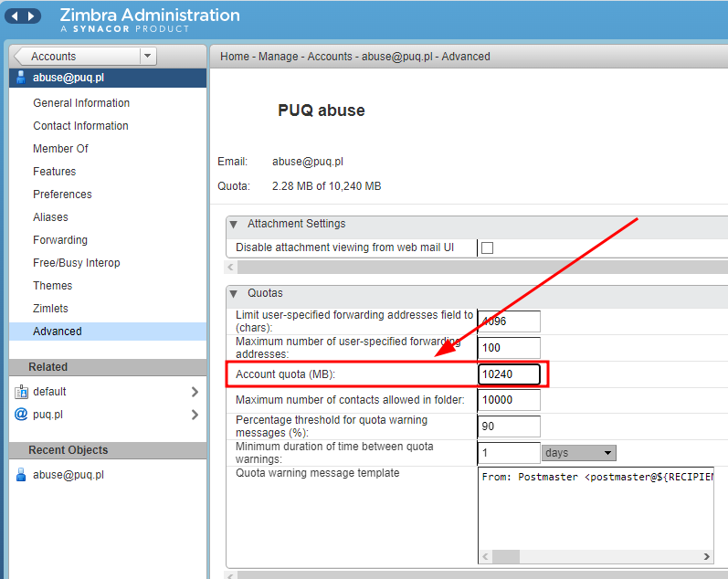The width and height of the screenshot is (728, 579).
Task: Collapse the Attachment Settings section
Action: point(234,224)
